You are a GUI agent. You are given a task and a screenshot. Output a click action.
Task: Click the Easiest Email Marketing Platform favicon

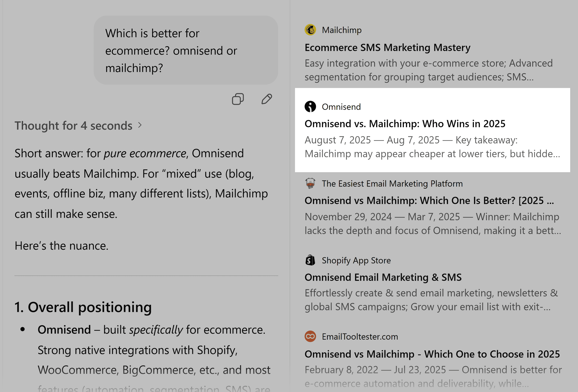pyautogui.click(x=310, y=184)
